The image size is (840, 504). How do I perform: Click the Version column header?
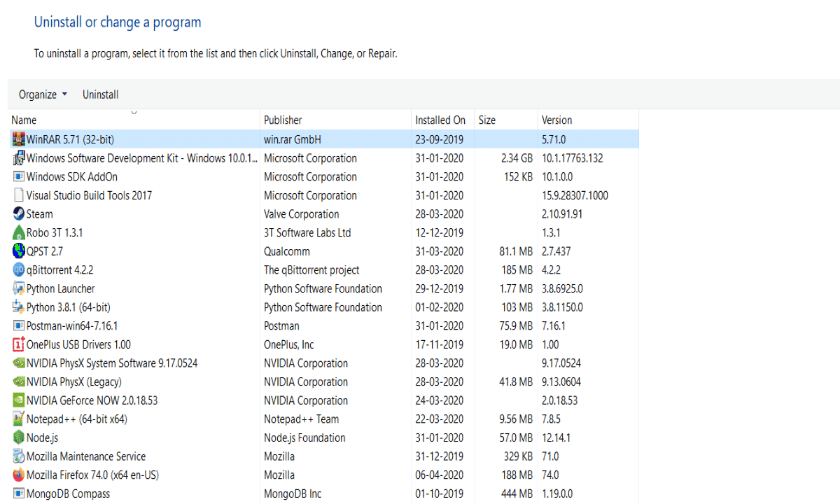[x=556, y=120]
